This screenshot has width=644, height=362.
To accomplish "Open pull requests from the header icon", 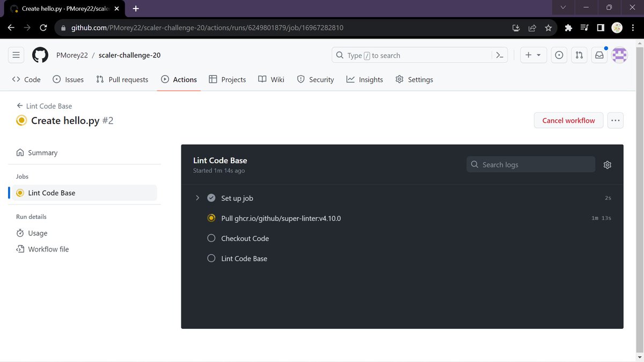I will point(579,55).
